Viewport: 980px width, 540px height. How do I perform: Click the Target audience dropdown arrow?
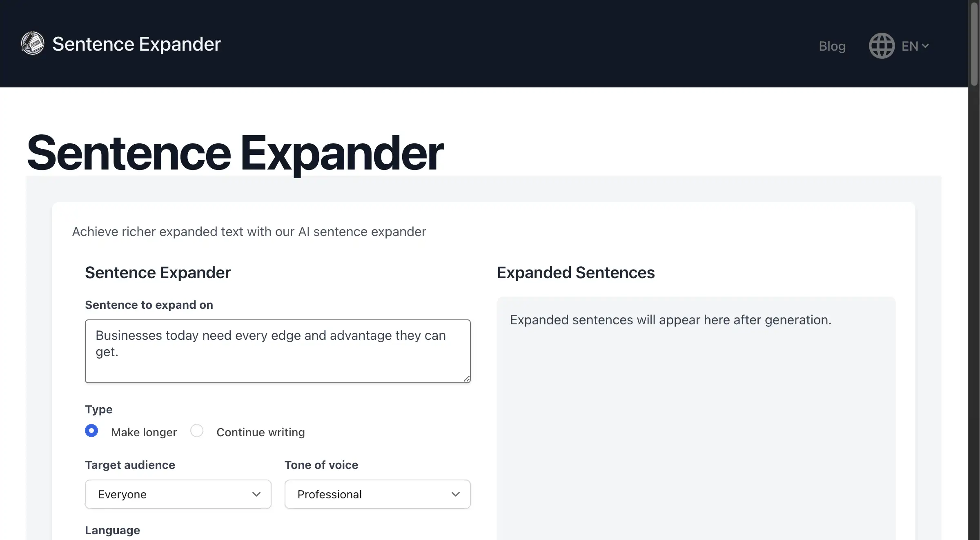[x=256, y=494]
